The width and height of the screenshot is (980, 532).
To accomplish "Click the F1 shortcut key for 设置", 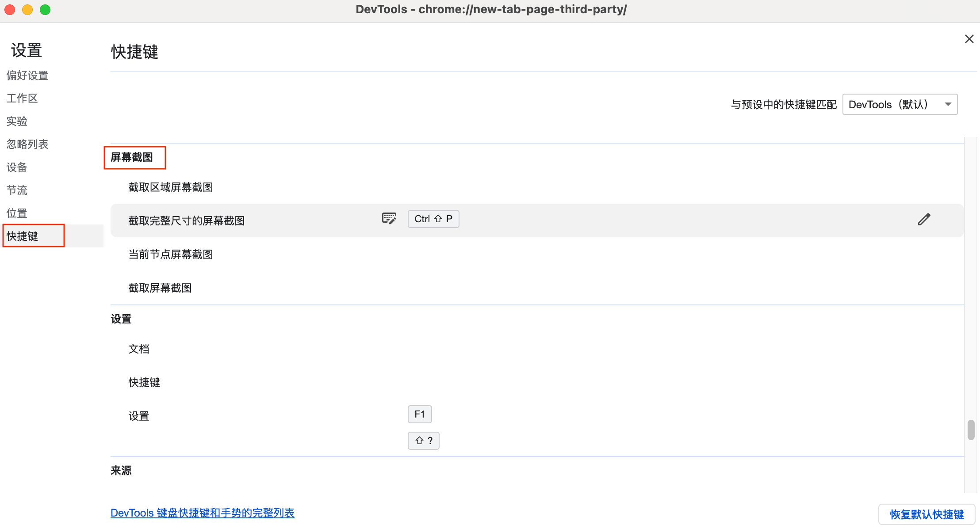I will [x=419, y=414].
